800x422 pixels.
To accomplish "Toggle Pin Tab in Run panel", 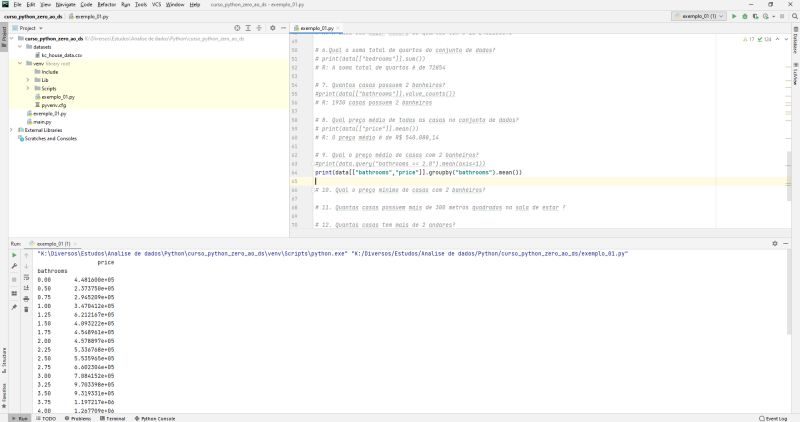I will click(x=14, y=307).
